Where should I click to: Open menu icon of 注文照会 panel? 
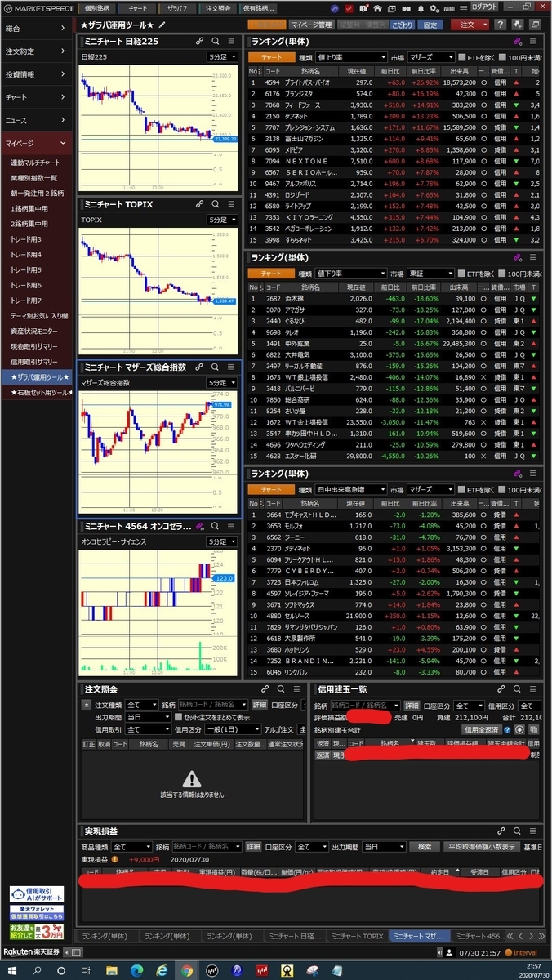tap(296, 689)
